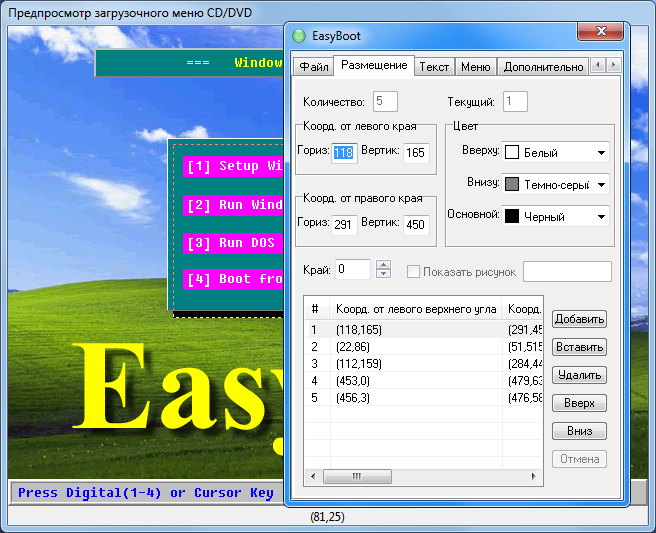Click [1] Setup menu item in the preview
Image resolution: width=656 pixels, height=533 pixels.
[x=233, y=166]
